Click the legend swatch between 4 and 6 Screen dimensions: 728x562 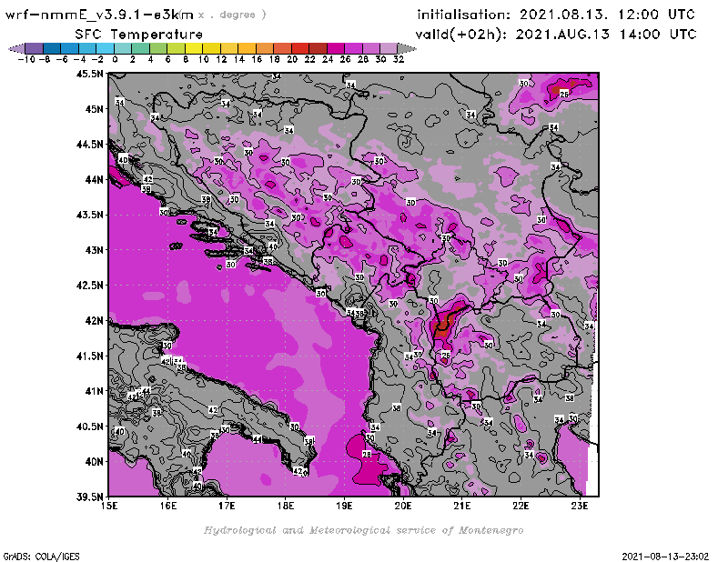(x=158, y=48)
